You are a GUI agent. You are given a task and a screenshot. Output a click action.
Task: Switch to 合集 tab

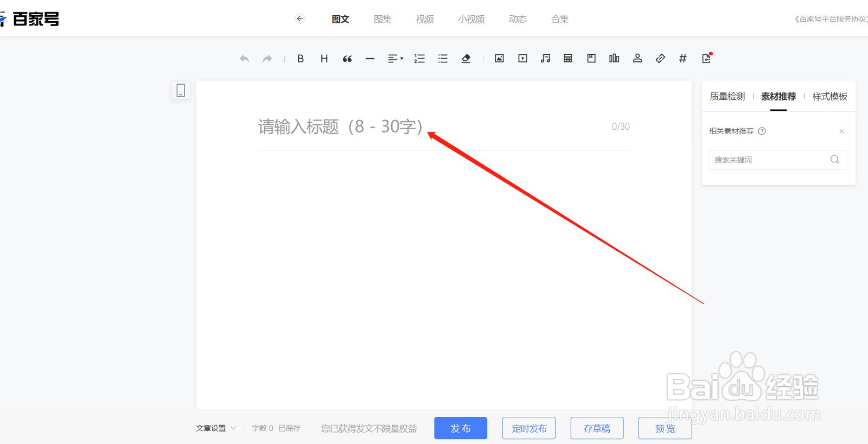point(560,19)
